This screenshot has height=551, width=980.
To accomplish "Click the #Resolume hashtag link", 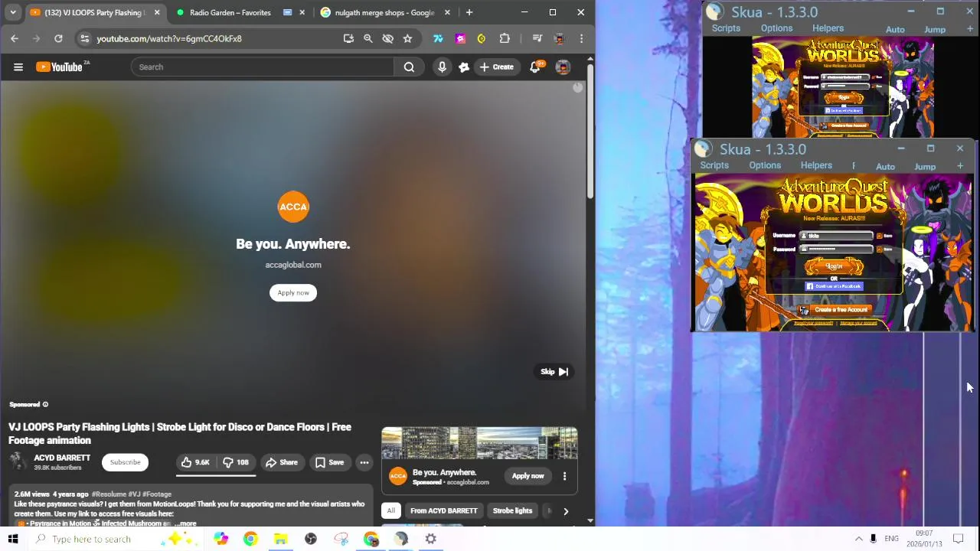I will click(x=109, y=494).
